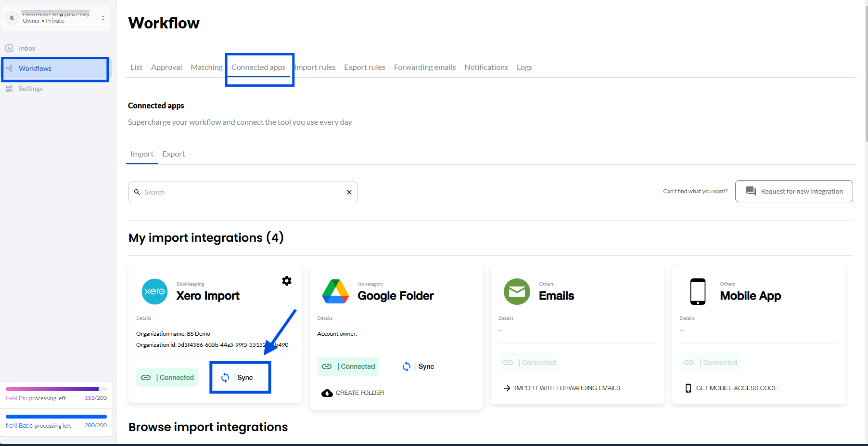This screenshot has height=446, width=868.
Task: Click 'Can't find what you want?' text
Action: [695, 191]
